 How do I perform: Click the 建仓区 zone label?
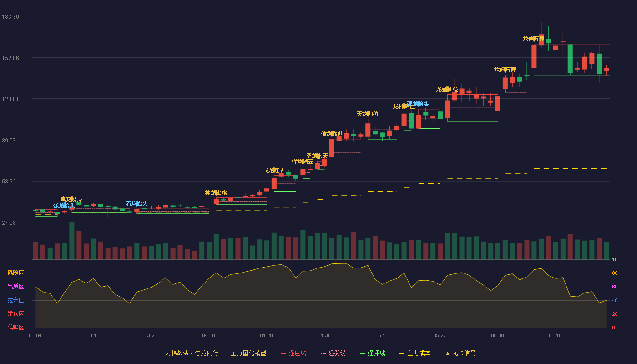[x=16, y=314]
